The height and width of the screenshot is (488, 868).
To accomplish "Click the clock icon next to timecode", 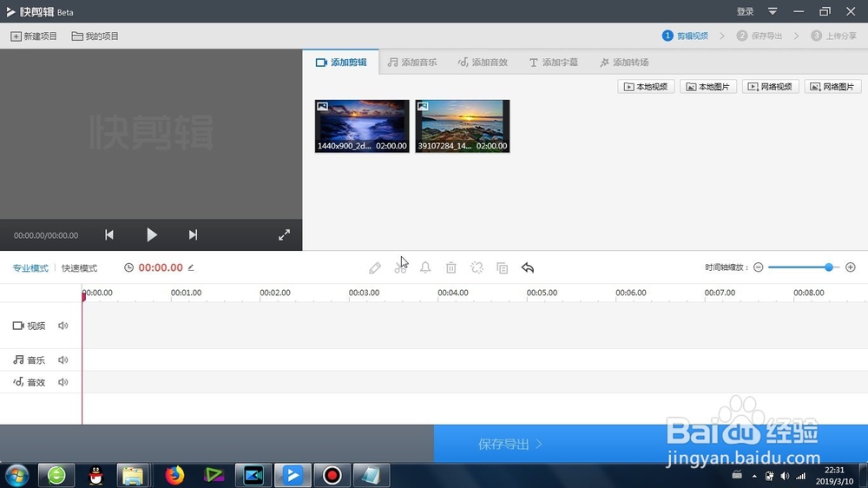I will point(128,267).
